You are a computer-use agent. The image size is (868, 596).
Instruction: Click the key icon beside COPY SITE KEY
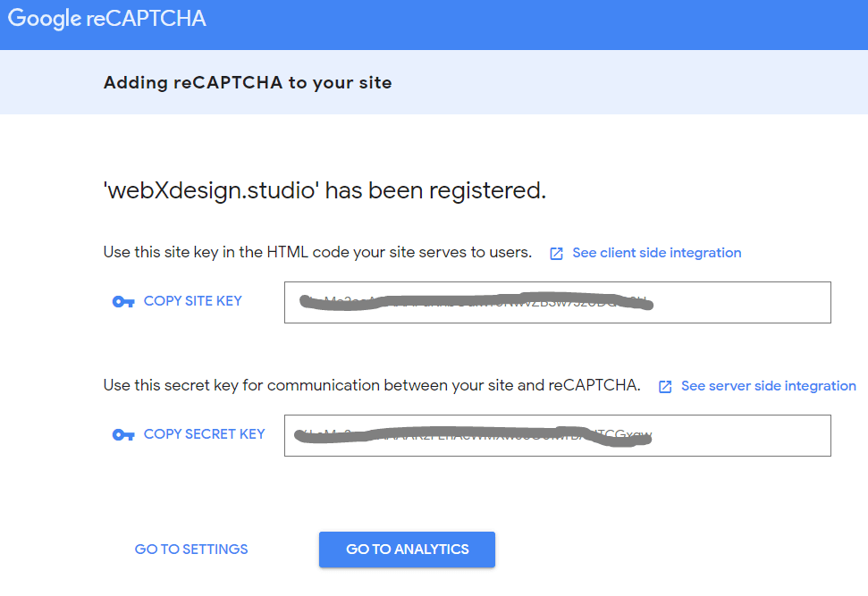[x=122, y=302]
